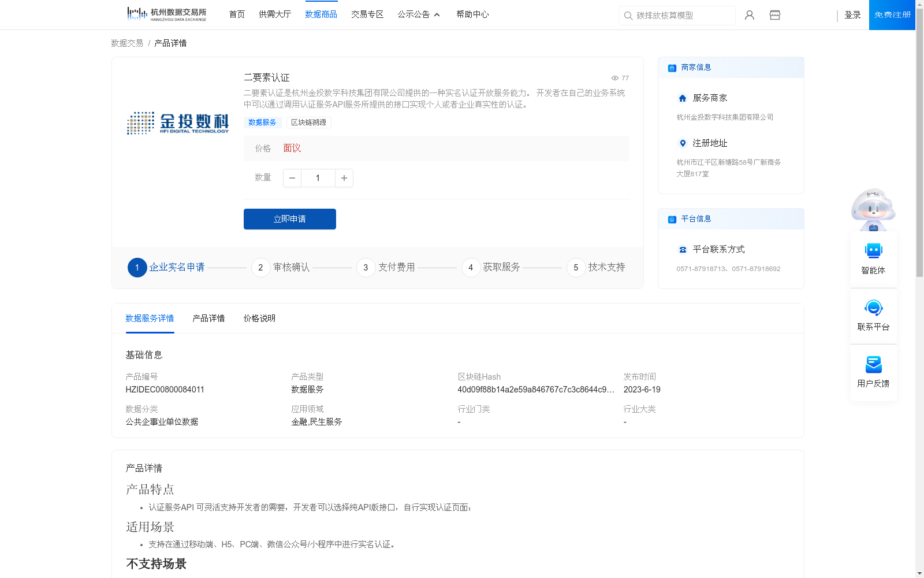Click the quantity input field
This screenshot has height=578, width=924.
(318, 178)
